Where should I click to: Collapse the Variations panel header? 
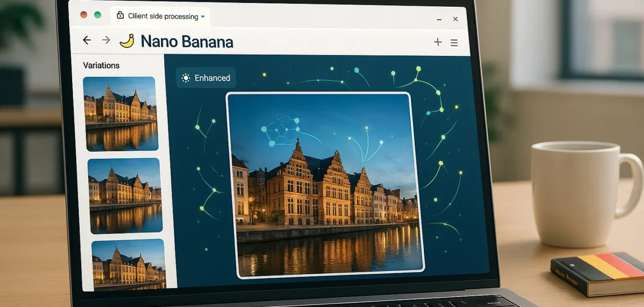click(x=101, y=65)
